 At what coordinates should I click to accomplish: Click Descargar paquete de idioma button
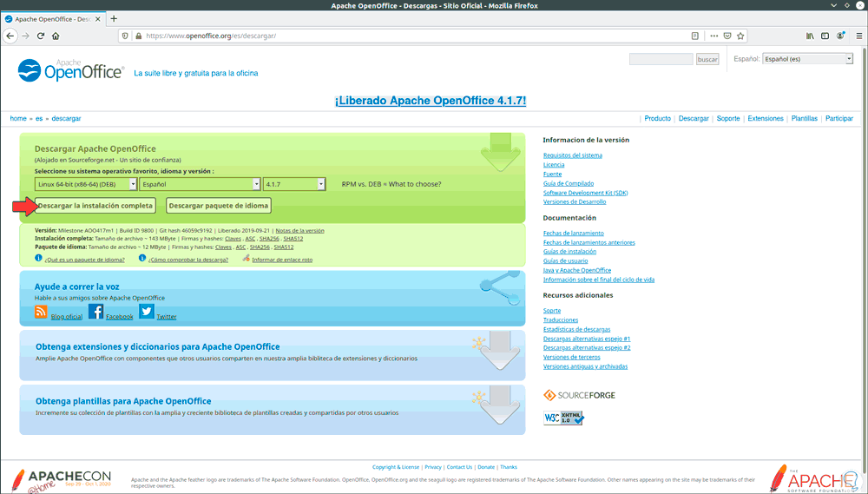219,206
